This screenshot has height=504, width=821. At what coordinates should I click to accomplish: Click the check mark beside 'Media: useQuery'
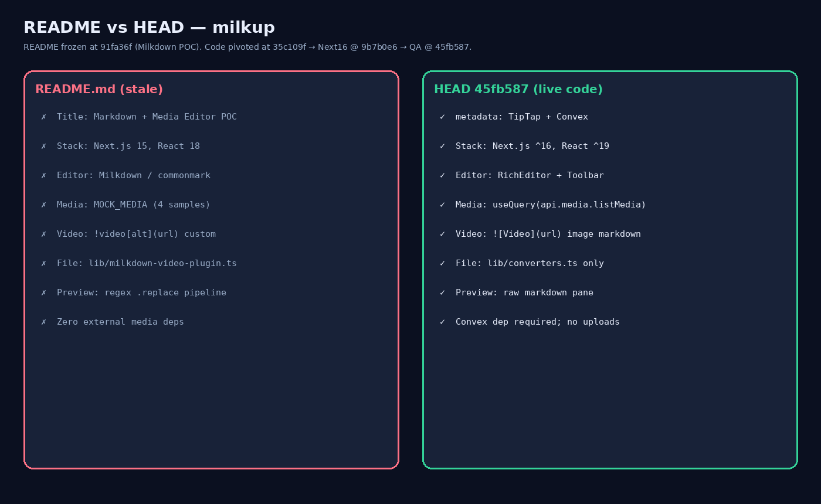(442, 205)
